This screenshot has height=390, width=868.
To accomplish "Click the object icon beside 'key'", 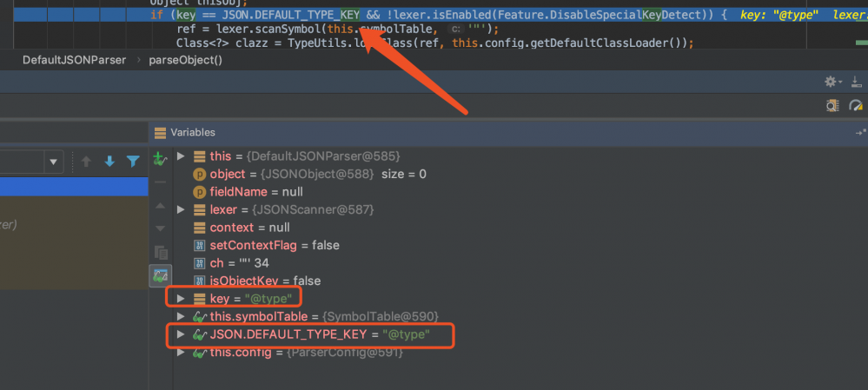I will (x=199, y=300).
